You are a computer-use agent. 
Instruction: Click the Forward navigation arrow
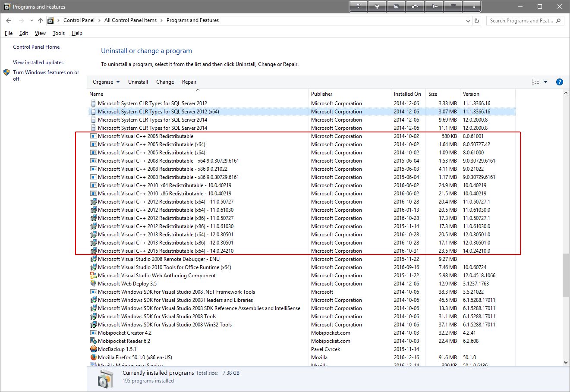tap(21, 21)
